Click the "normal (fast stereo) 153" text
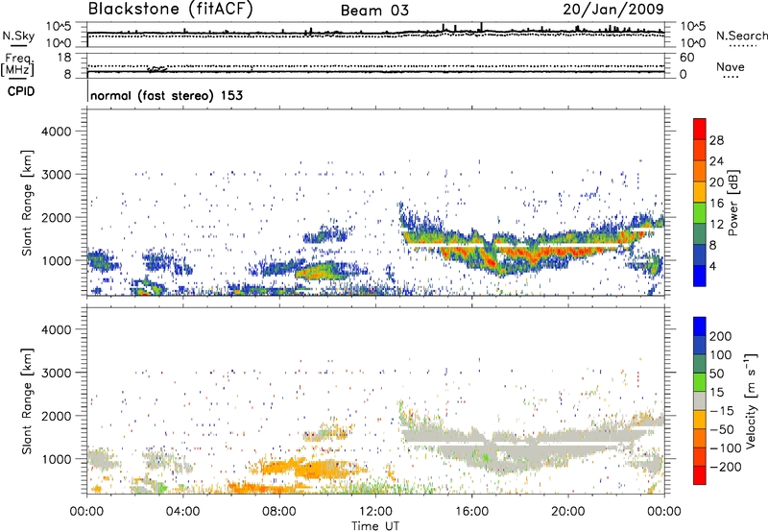 tap(166, 95)
